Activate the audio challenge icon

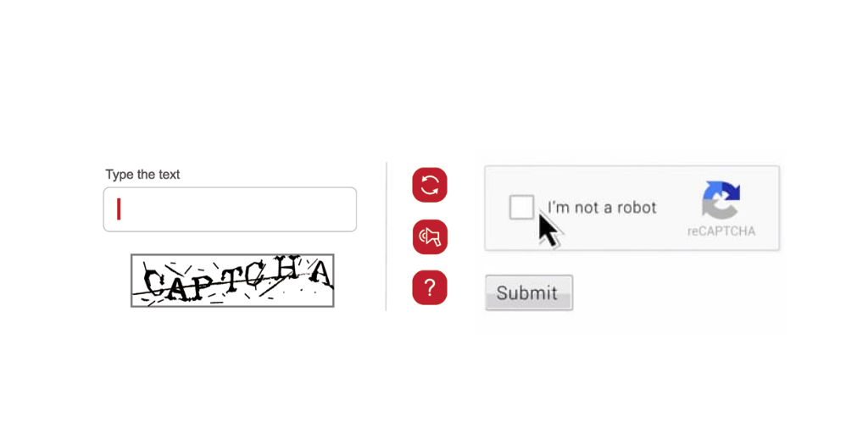(430, 237)
